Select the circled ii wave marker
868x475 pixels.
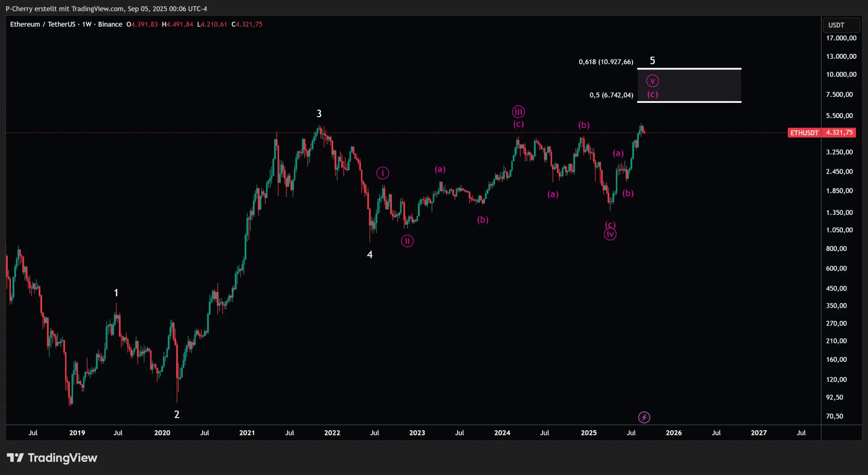[407, 241]
